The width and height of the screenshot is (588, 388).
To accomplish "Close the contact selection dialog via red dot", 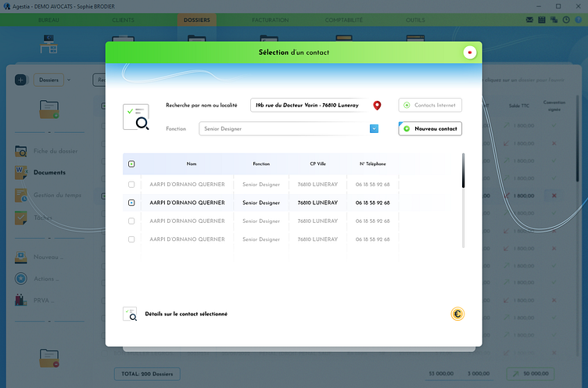I will 469,52.
